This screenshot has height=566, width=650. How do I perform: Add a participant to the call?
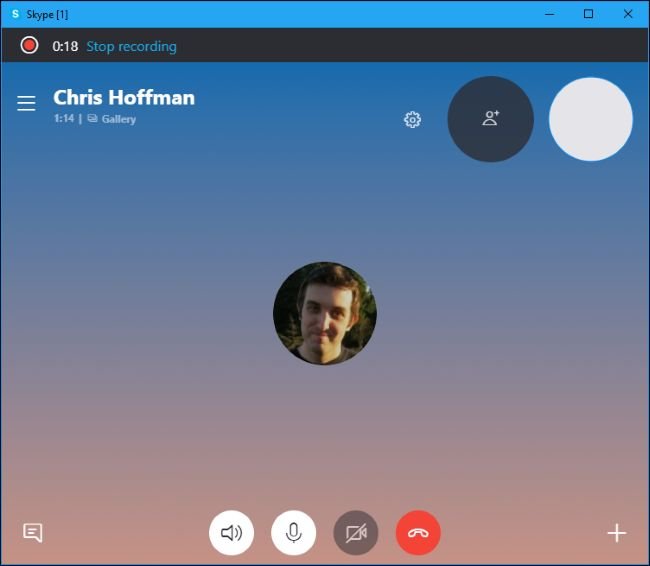point(490,119)
